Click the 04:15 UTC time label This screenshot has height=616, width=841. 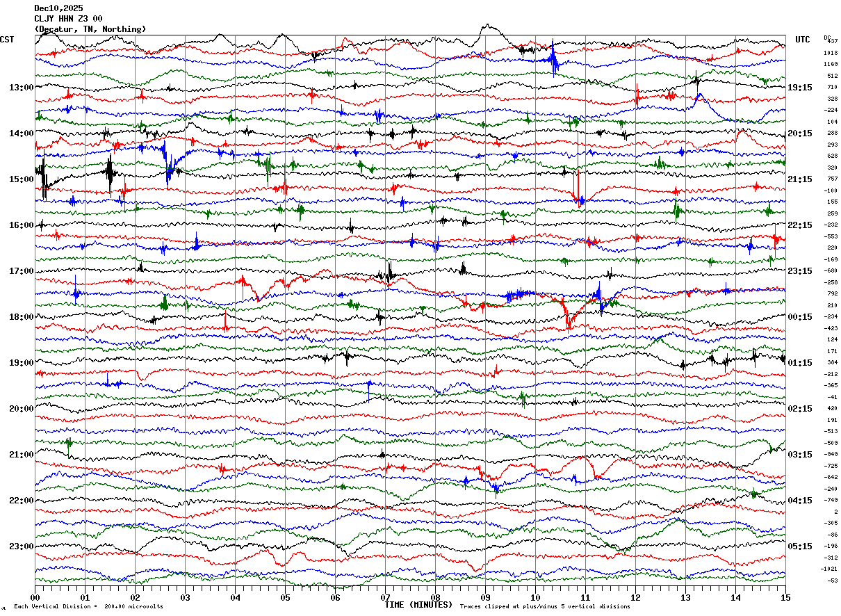tap(800, 501)
